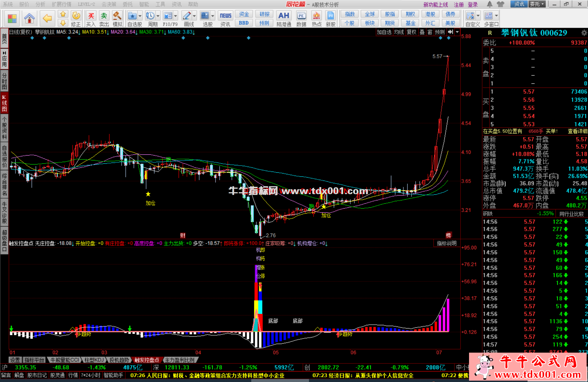Click the 修正 refresh icon
Viewport: 588px width, 382px height.
pos(76,18)
